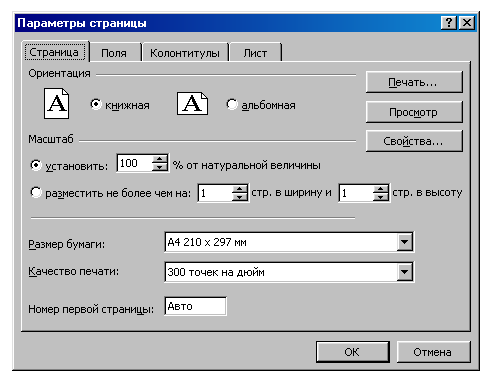
Task: Switch to the Страница tab
Action: [55, 52]
